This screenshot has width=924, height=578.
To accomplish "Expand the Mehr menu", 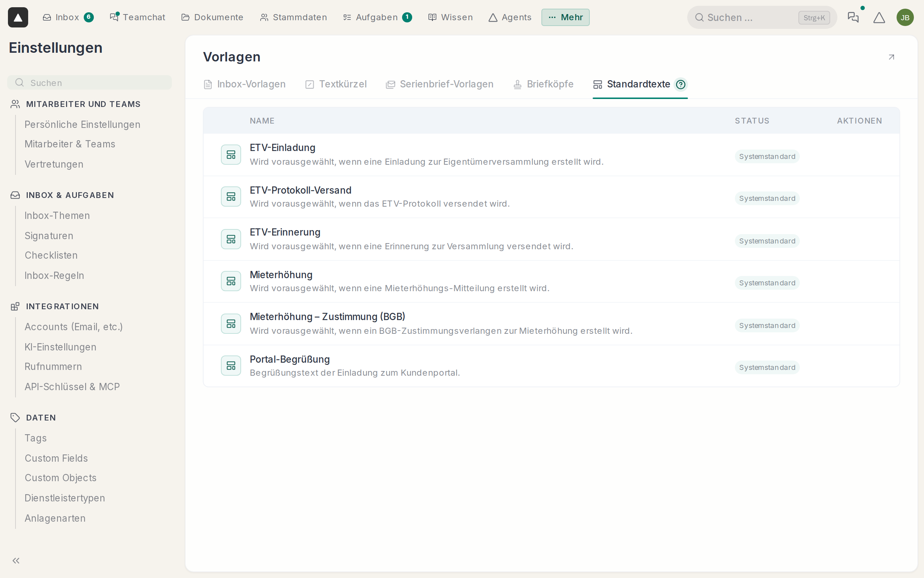I will point(565,17).
